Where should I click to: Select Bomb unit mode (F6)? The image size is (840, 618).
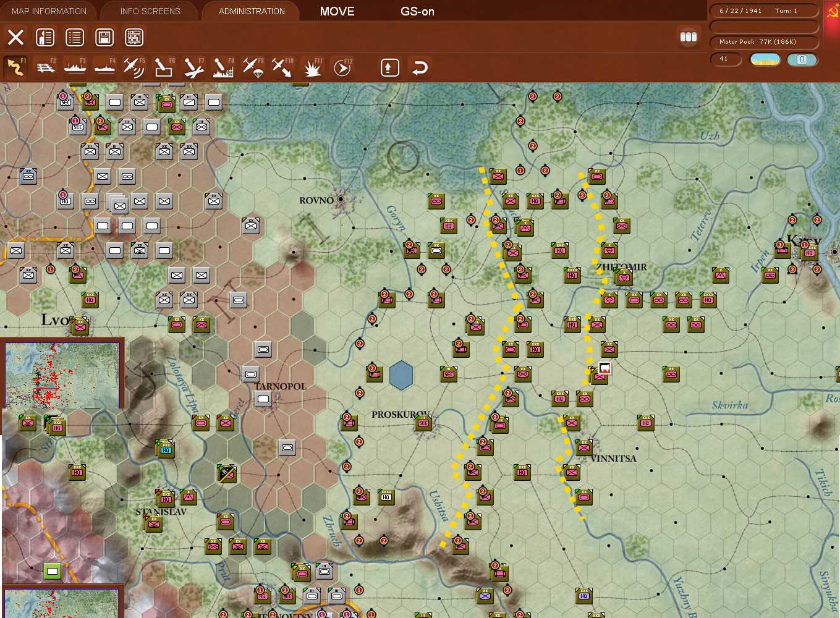click(164, 67)
